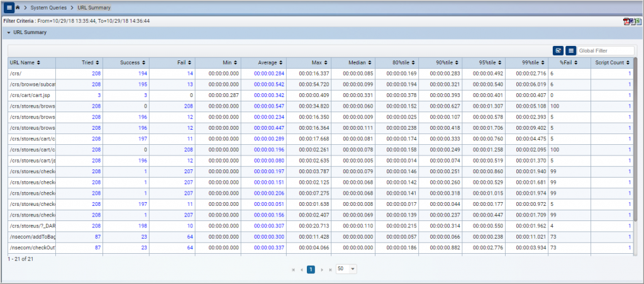Select URL Summary breadcrumb item
644x284 pixels.
click(94, 8)
